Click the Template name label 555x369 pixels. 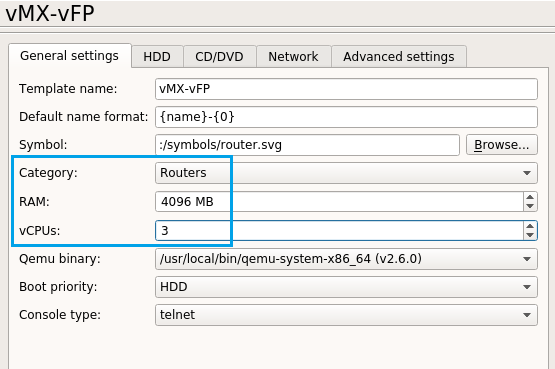pyautogui.click(x=68, y=89)
